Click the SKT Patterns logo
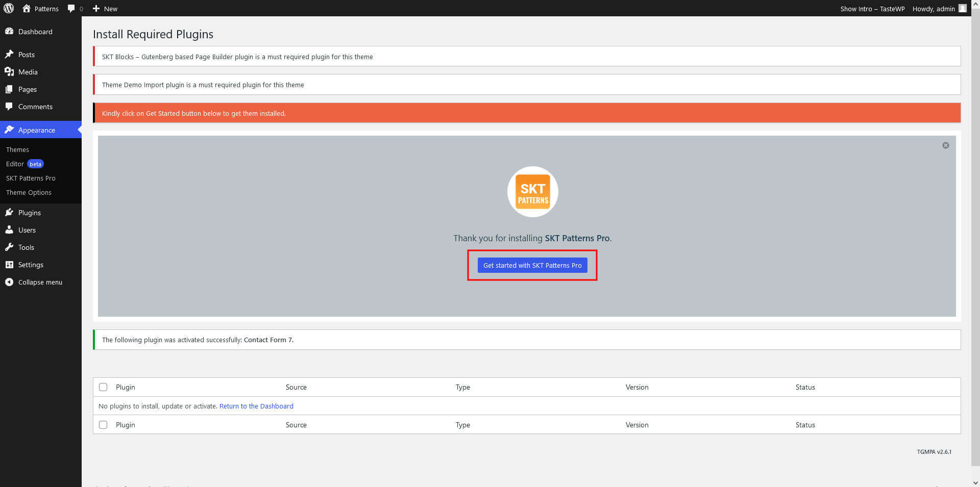980x487 pixels. [x=532, y=192]
